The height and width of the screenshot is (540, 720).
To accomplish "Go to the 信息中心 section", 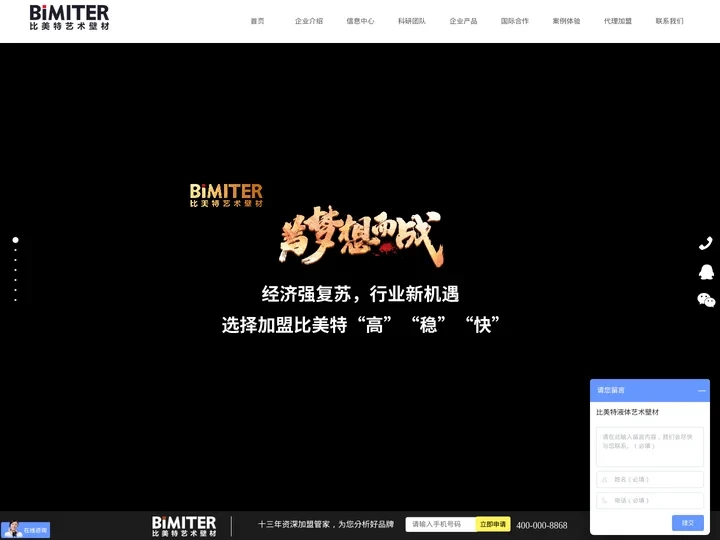I will 360,21.
